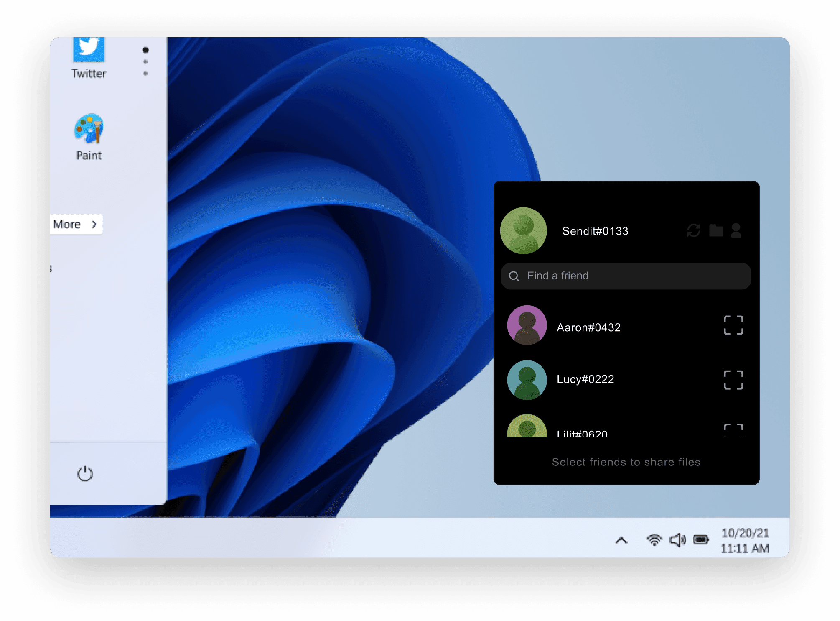Viewport: 840px width, 621px height.
Task: Click the sync refresh icon in Sendit
Action: pos(693,230)
